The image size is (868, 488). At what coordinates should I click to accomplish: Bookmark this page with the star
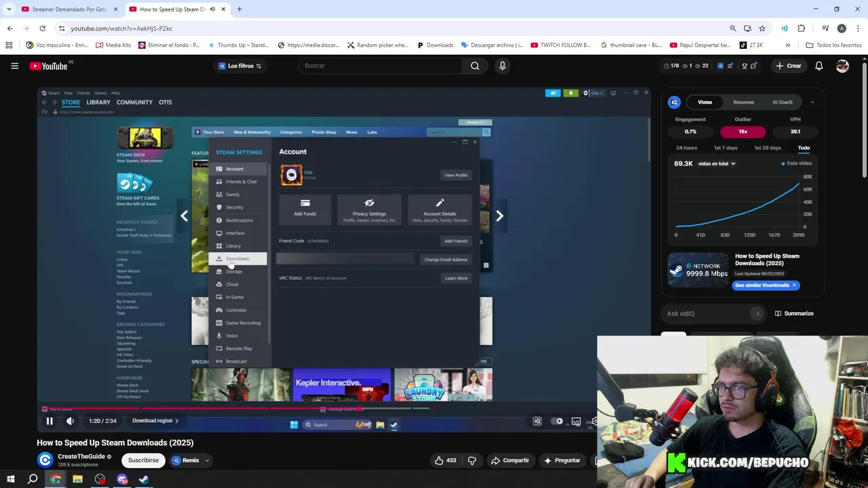[762, 28]
